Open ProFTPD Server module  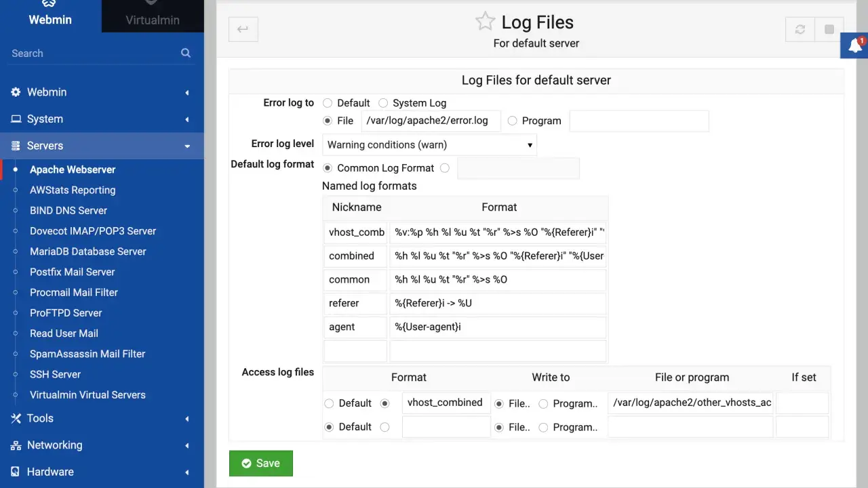click(x=66, y=312)
